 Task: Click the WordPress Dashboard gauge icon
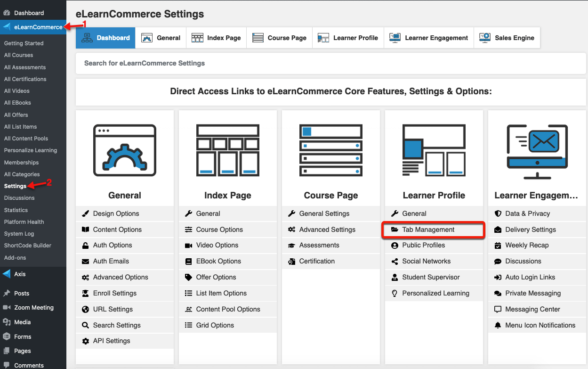pyautogui.click(x=7, y=13)
